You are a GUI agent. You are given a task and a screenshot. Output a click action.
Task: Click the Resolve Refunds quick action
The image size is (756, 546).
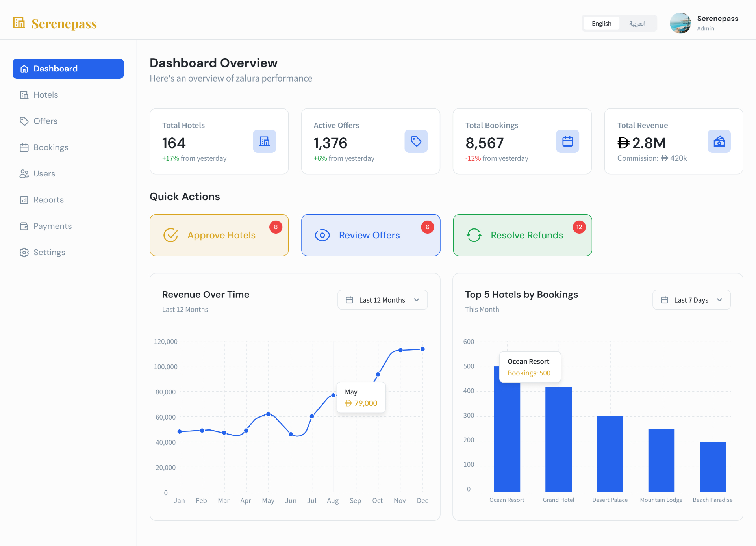pos(523,235)
